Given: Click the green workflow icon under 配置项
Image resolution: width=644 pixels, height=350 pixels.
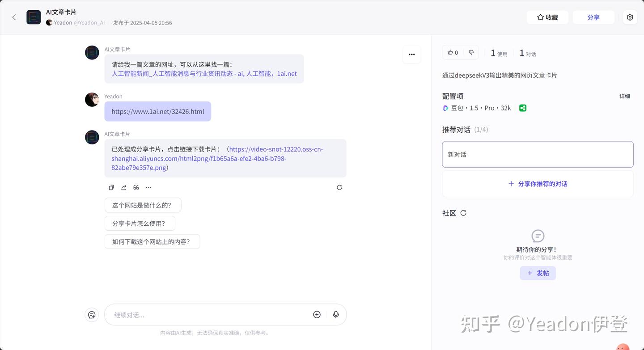Looking at the screenshot, I should tap(523, 108).
